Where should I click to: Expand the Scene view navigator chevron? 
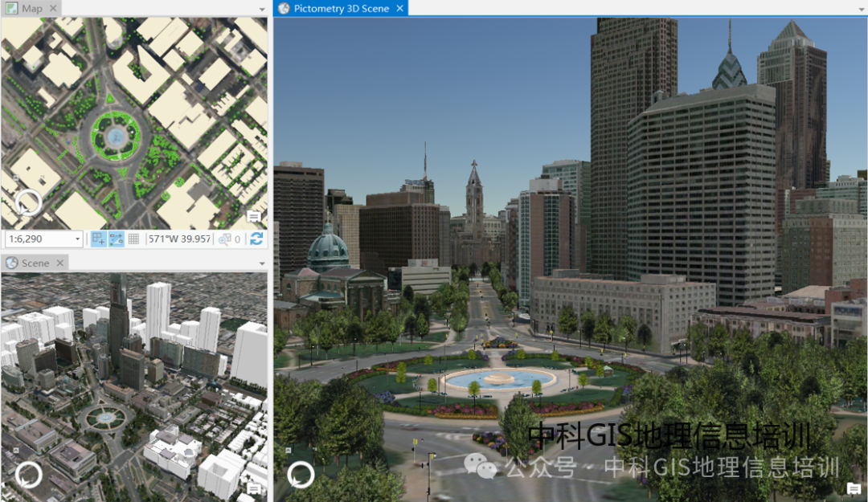(x=16, y=450)
